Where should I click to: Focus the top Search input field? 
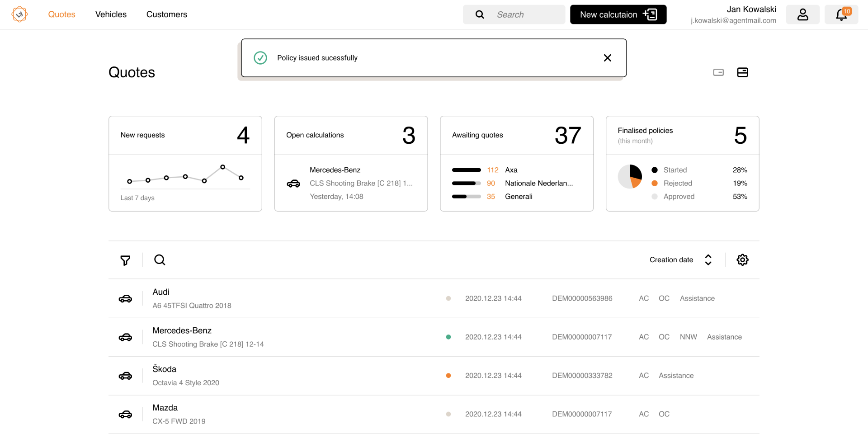point(514,14)
